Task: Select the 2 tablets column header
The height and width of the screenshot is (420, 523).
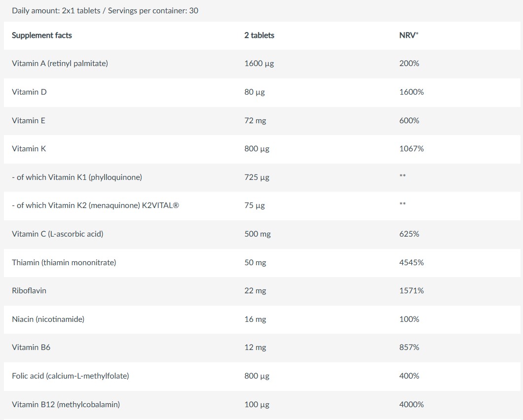Action: tap(259, 35)
